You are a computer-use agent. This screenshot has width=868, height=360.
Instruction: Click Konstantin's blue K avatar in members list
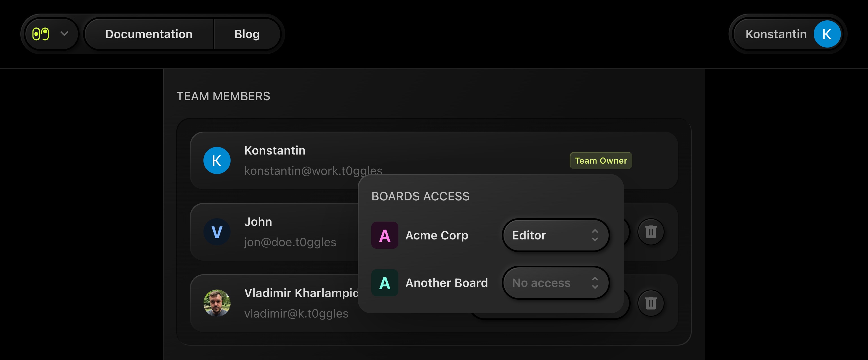pos(217,160)
